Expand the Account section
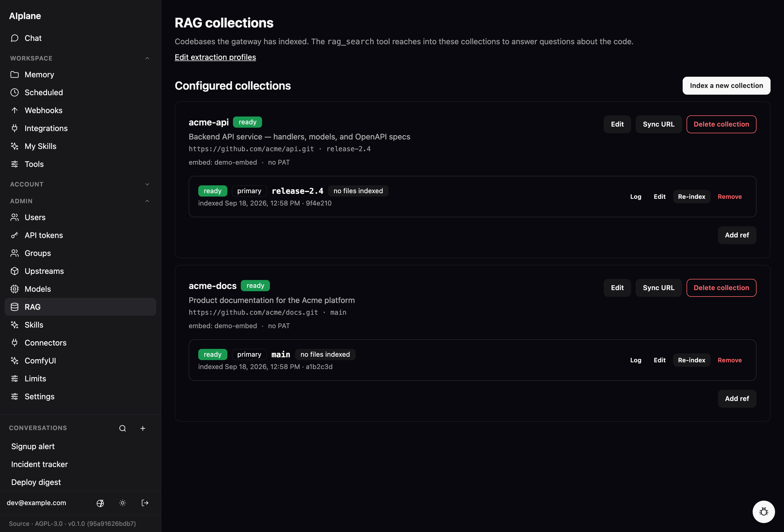The width and height of the screenshot is (784, 532). pyautogui.click(x=80, y=184)
